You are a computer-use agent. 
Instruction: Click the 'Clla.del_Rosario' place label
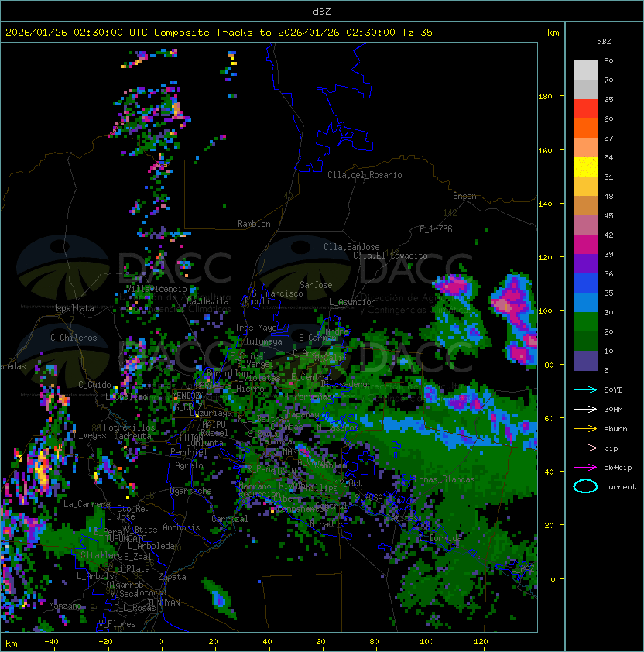click(x=365, y=175)
